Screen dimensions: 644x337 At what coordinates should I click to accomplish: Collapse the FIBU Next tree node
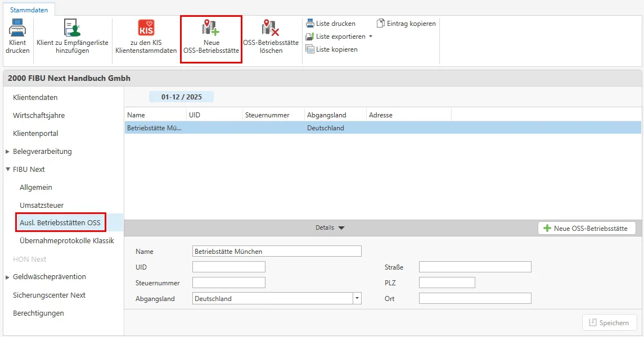[7, 169]
